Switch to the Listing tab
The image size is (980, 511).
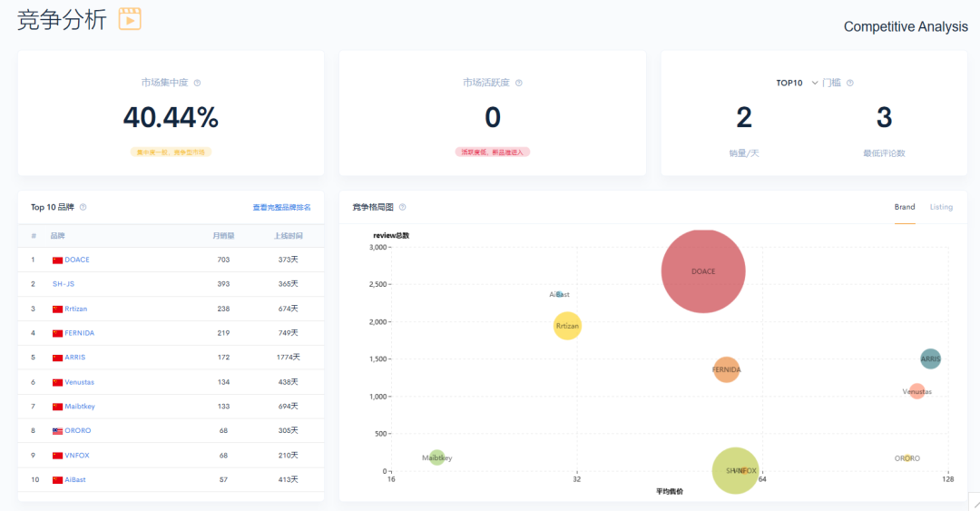pos(941,207)
